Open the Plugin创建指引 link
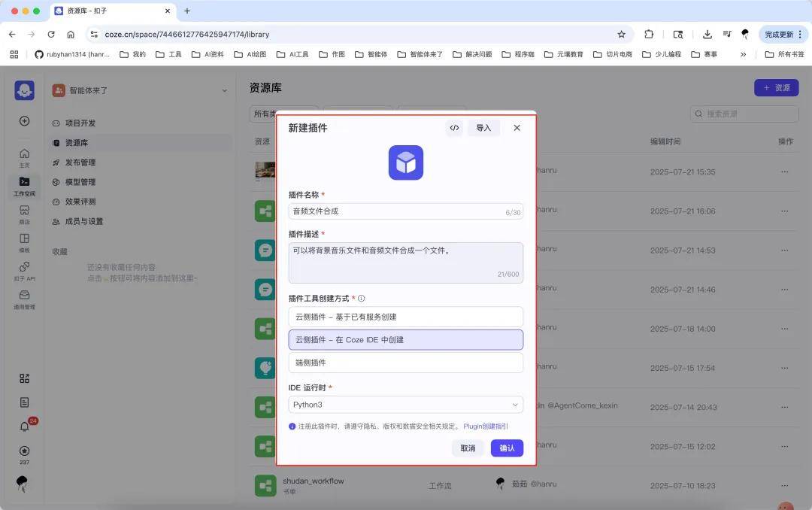Image resolution: width=812 pixels, height=510 pixels. click(486, 427)
